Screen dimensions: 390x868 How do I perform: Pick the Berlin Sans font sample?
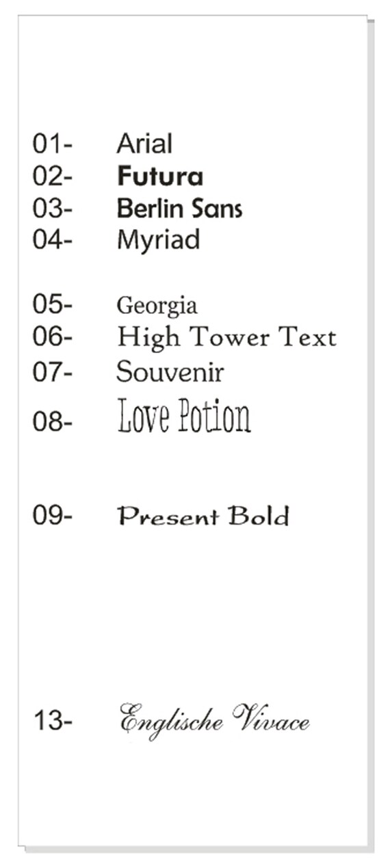click(x=179, y=209)
